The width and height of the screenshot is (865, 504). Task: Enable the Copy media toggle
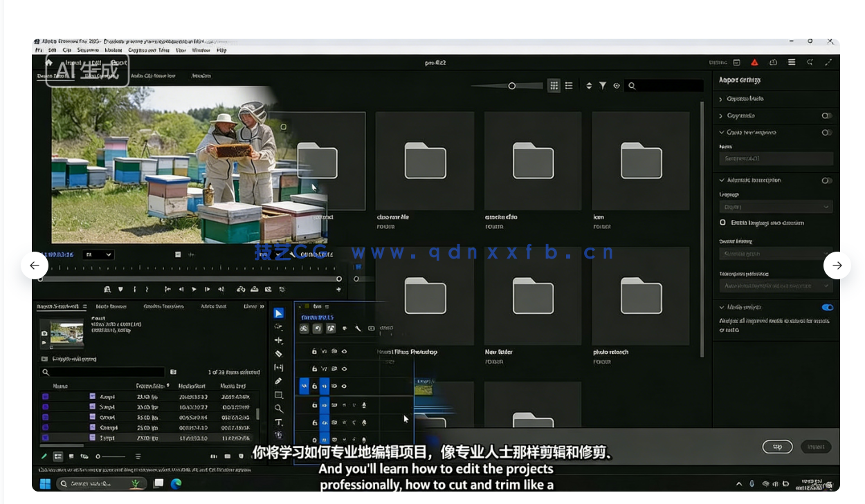point(828,115)
